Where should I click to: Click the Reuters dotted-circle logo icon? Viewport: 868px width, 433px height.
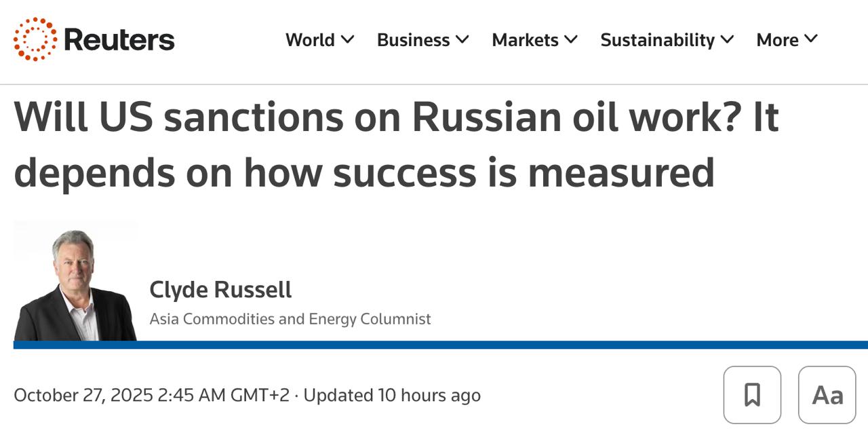click(35, 39)
